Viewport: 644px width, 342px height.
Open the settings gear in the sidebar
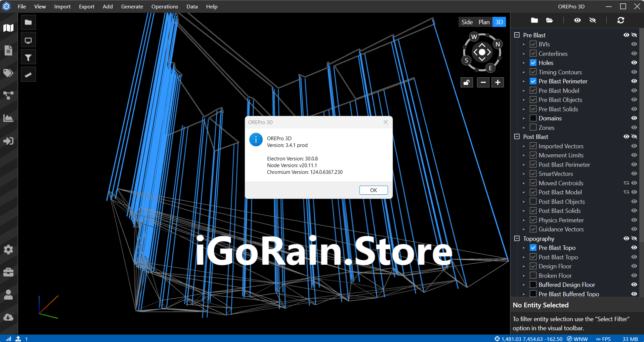pyautogui.click(x=8, y=250)
